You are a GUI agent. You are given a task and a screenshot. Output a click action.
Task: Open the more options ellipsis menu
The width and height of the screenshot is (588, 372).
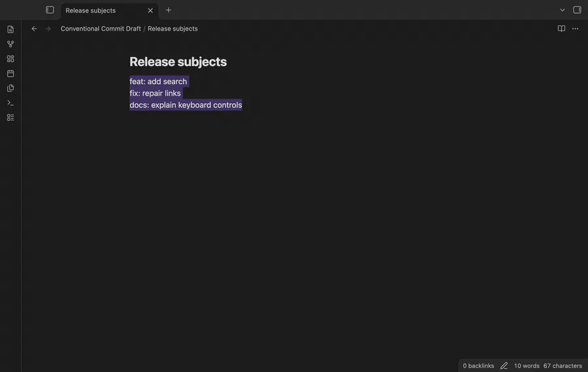575,29
